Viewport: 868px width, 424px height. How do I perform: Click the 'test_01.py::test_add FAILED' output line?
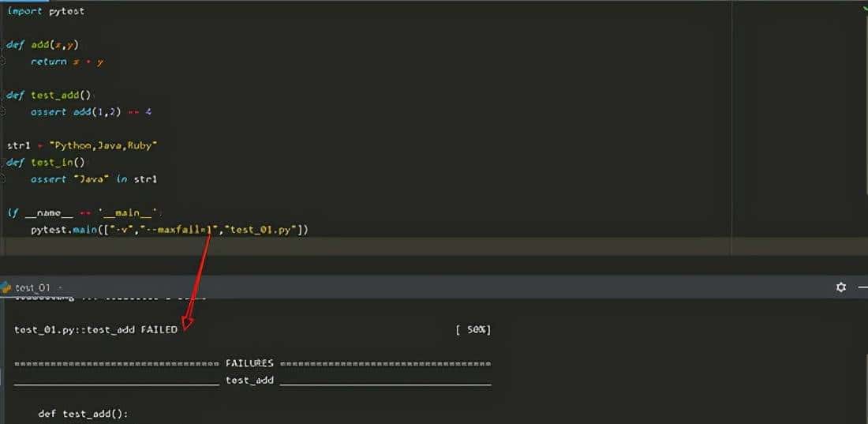pos(95,330)
